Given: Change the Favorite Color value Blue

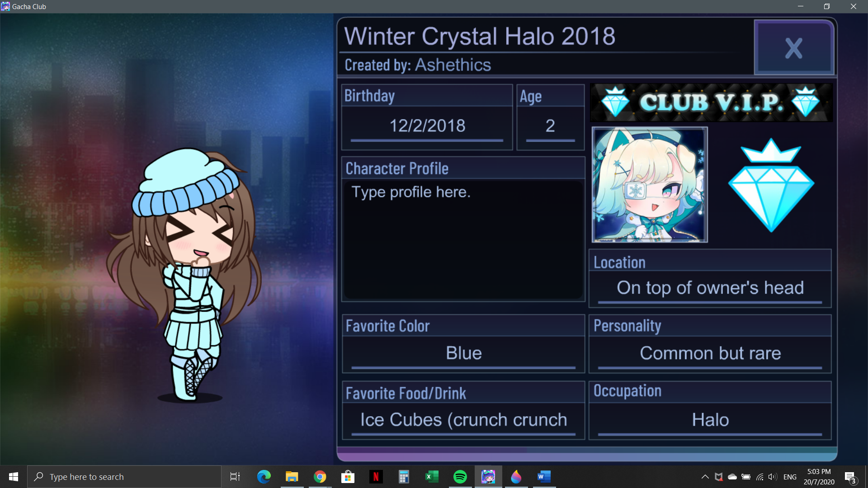Looking at the screenshot, I should click(x=463, y=353).
